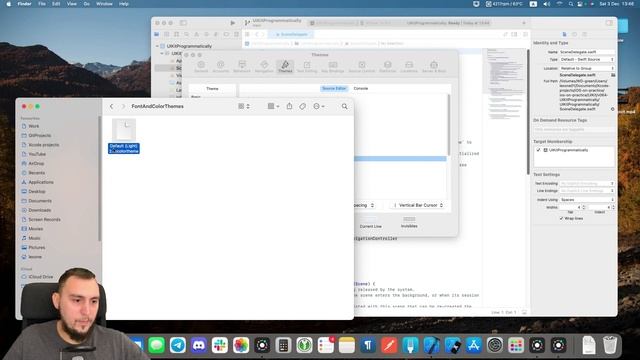Open Work in Finder sidebar
Screen dimensions: 640x360
tap(34, 126)
